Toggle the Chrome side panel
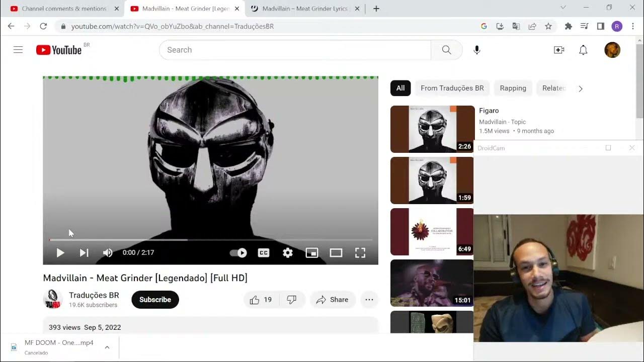This screenshot has height=362, width=644. (x=601, y=26)
